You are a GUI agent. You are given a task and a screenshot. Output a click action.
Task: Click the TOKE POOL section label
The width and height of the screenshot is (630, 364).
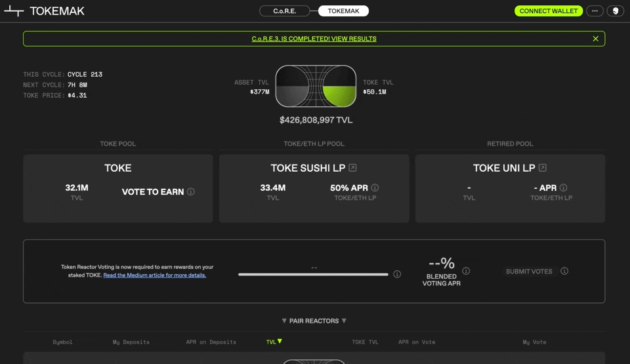pyautogui.click(x=117, y=144)
